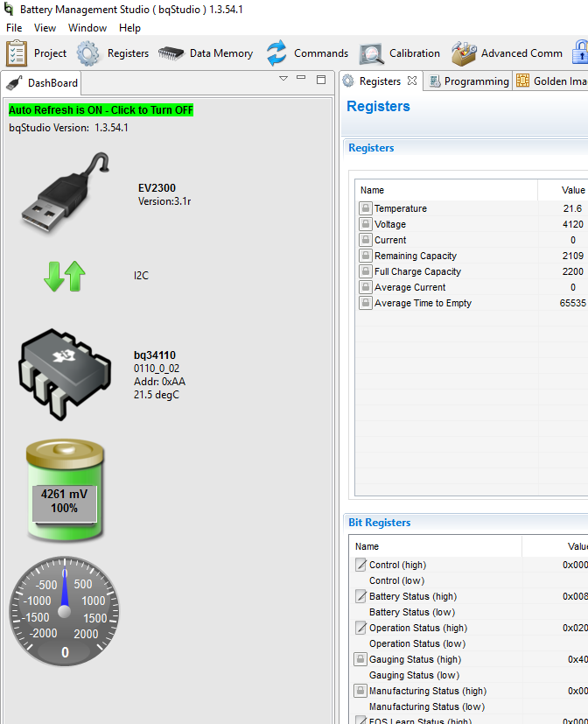Select the Average Time to Empty value 65535
Viewport: 588px width, 724px height.
tap(573, 303)
